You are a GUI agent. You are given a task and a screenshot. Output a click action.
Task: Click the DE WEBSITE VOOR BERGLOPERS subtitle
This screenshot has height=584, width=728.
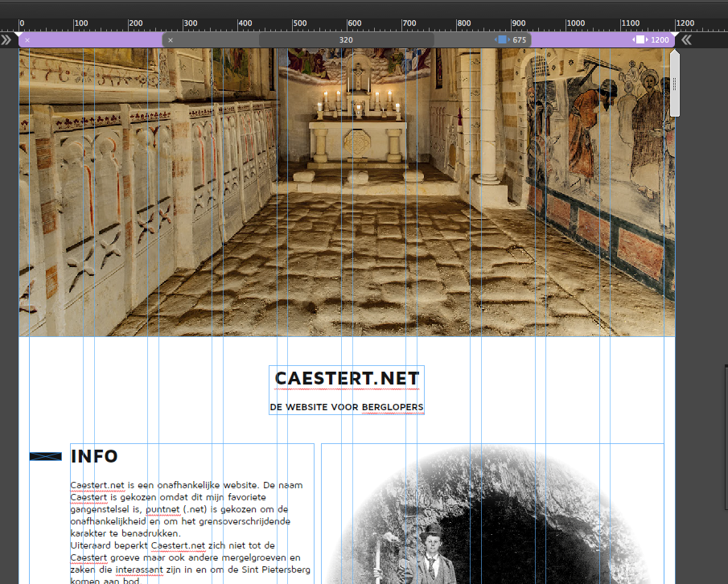tap(347, 407)
